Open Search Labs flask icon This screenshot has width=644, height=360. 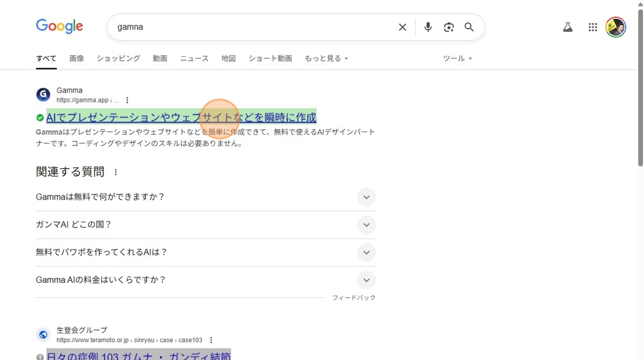pyautogui.click(x=568, y=27)
